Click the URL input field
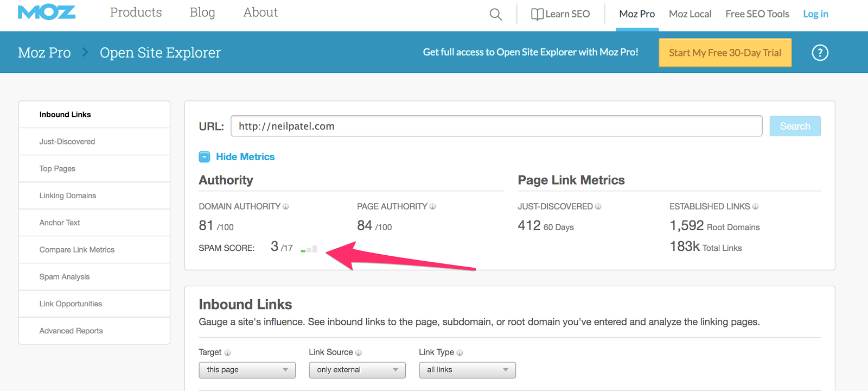 pos(496,126)
